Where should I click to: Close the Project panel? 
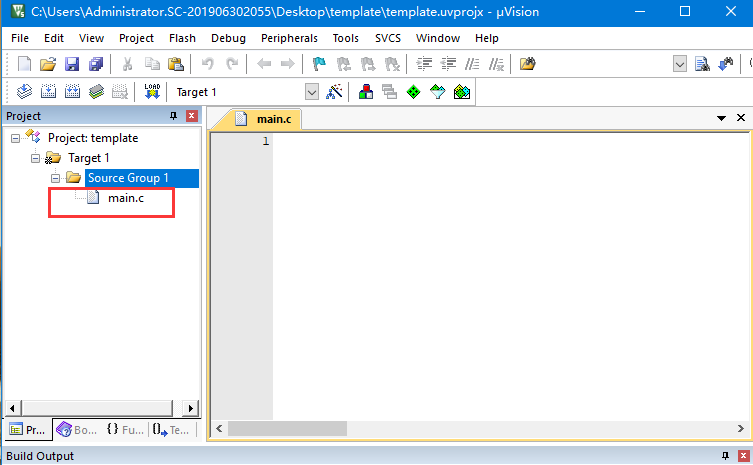pyautogui.click(x=192, y=116)
